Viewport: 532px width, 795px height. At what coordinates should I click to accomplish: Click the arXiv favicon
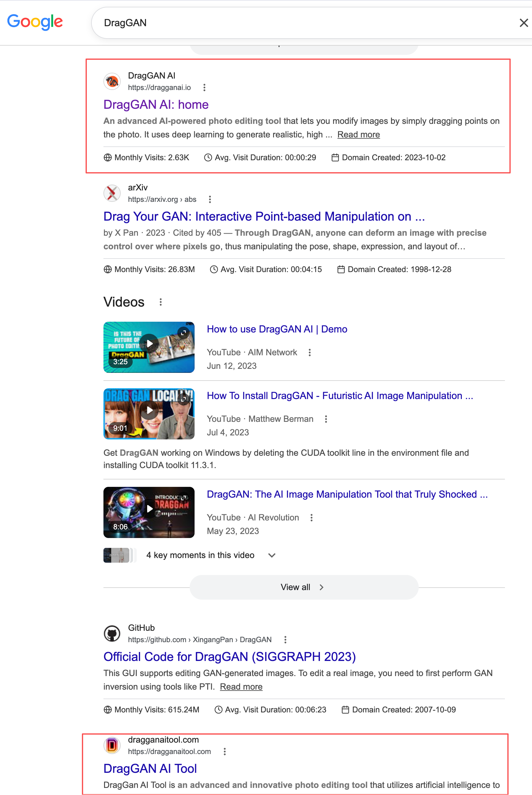112,193
